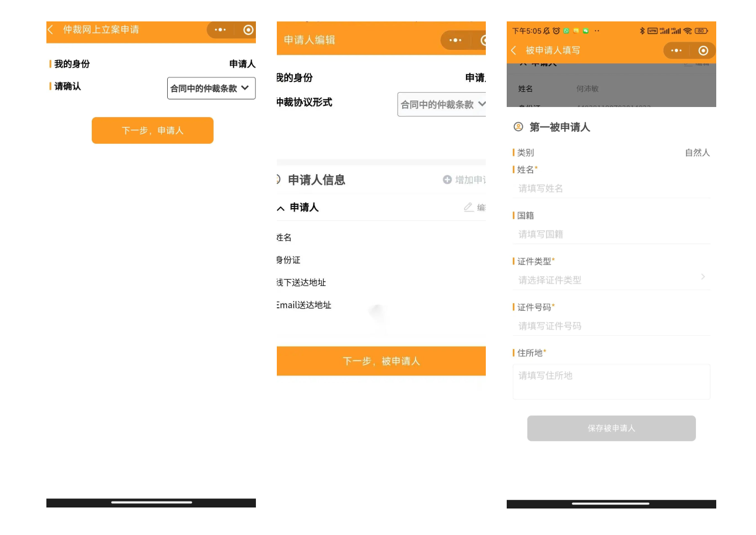Tap the alarm clock status icon
Viewport: 756px width, 535px height.
tap(556, 31)
